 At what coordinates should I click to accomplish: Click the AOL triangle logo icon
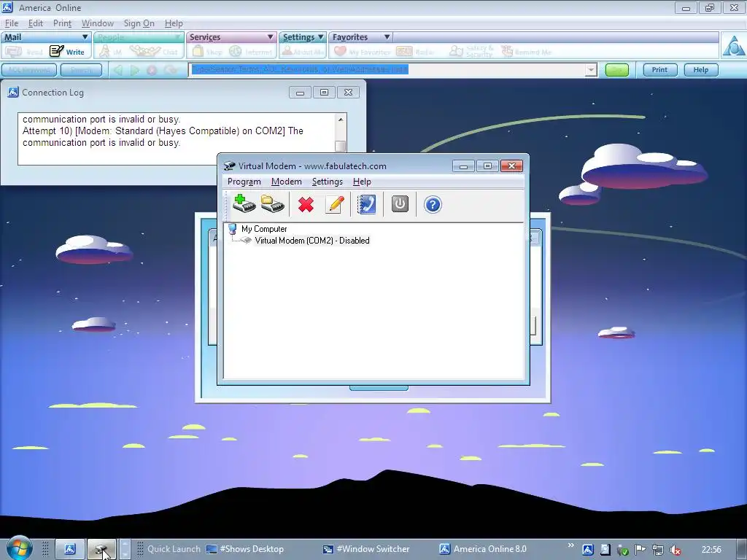734,46
